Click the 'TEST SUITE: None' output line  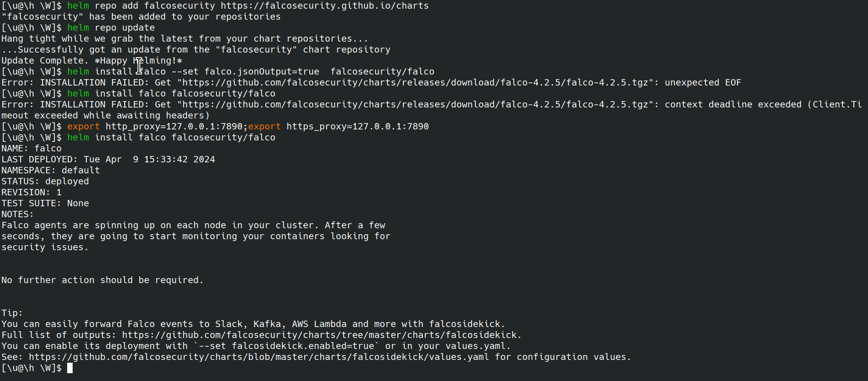[x=45, y=204]
